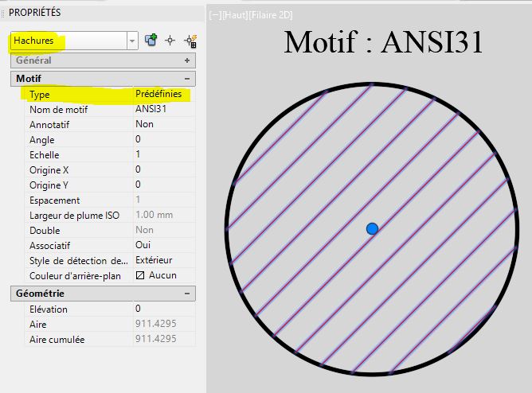This screenshot has width=532, height=393.
Task: Select the Aire cumulée property label
Action: coord(57,340)
